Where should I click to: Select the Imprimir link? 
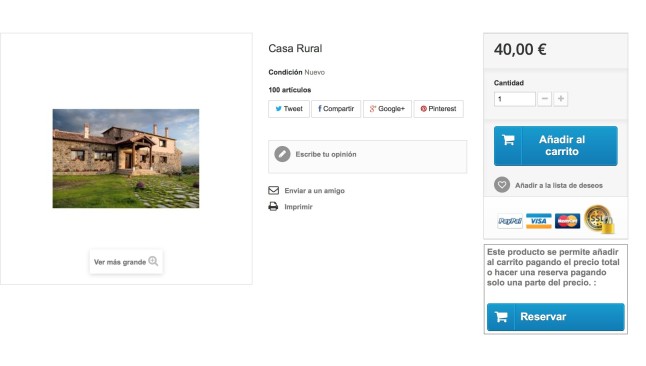298,207
